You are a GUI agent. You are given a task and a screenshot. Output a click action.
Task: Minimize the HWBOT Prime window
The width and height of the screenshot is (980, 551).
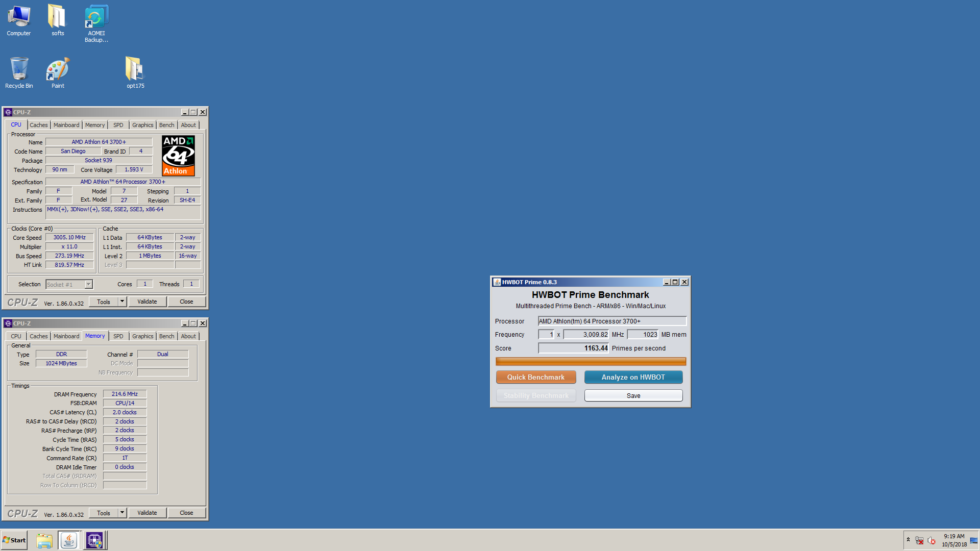[x=667, y=282]
